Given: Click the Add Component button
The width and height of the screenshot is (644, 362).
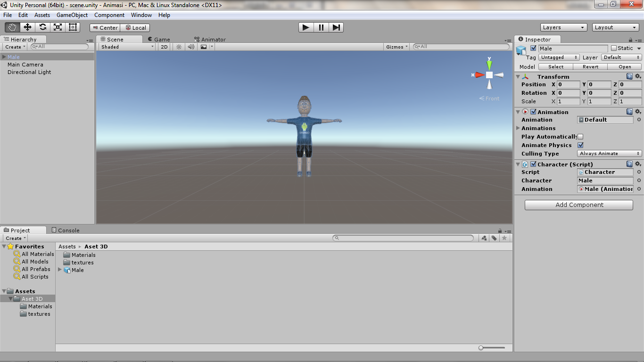Looking at the screenshot, I should pos(578,205).
